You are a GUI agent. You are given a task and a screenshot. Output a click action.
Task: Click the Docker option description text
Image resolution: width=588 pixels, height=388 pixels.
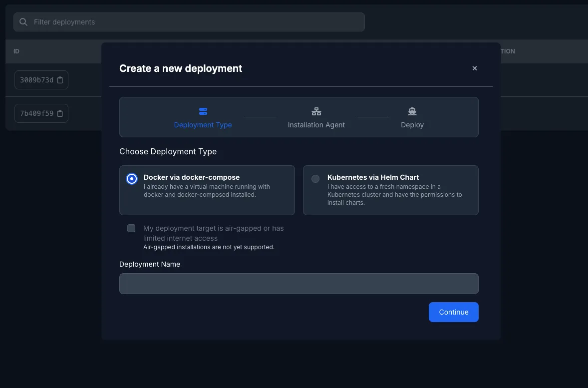pos(207,191)
